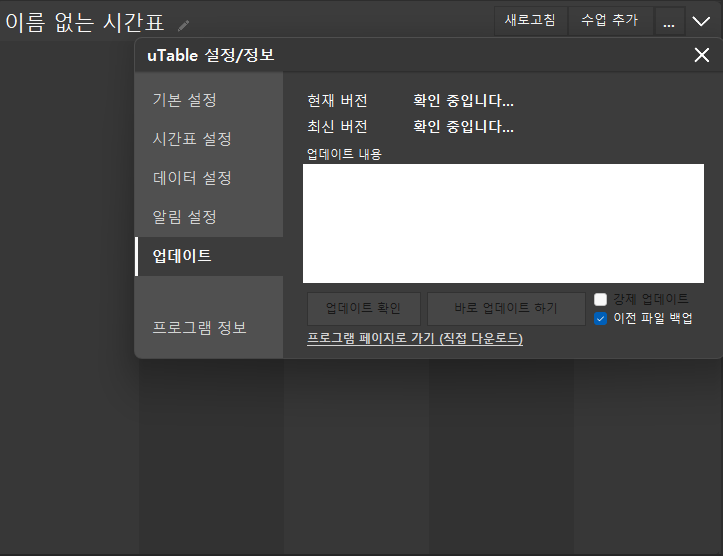The image size is (723, 556).
Task: Open the '...' more options menu
Action: [669, 21]
